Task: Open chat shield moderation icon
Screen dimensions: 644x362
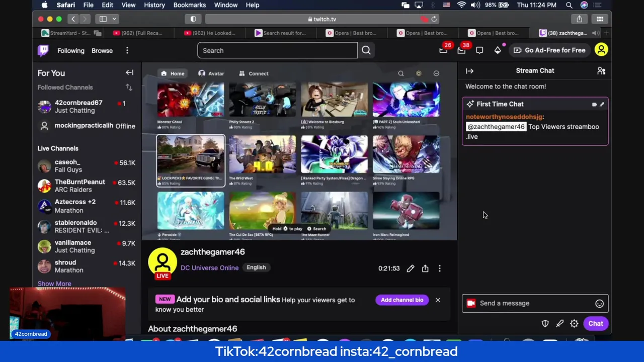Action: (545, 324)
